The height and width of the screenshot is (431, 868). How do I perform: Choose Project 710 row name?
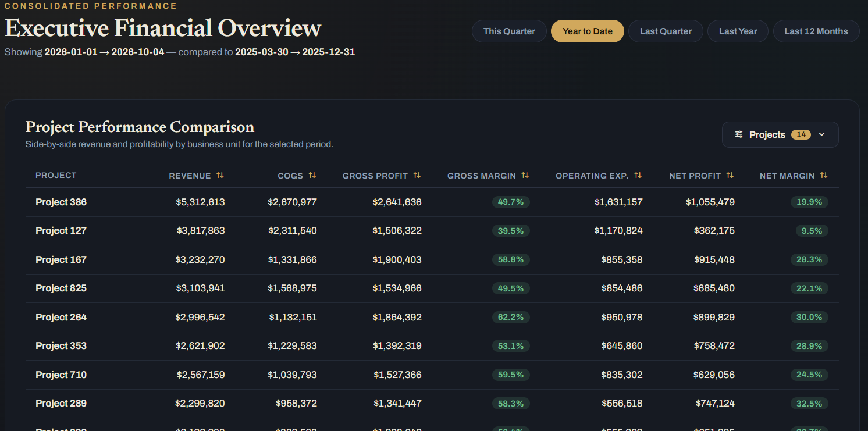[61, 375]
